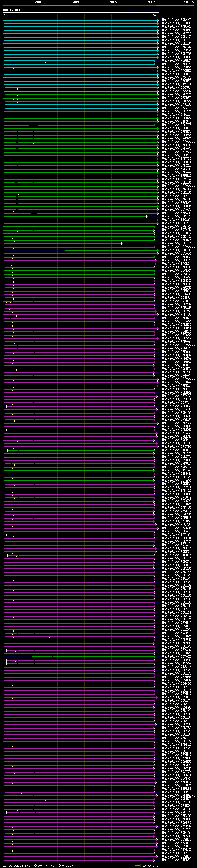Open hit label UniRef100_Q9LJK2
197x868 pixels.
pos(177,37)
